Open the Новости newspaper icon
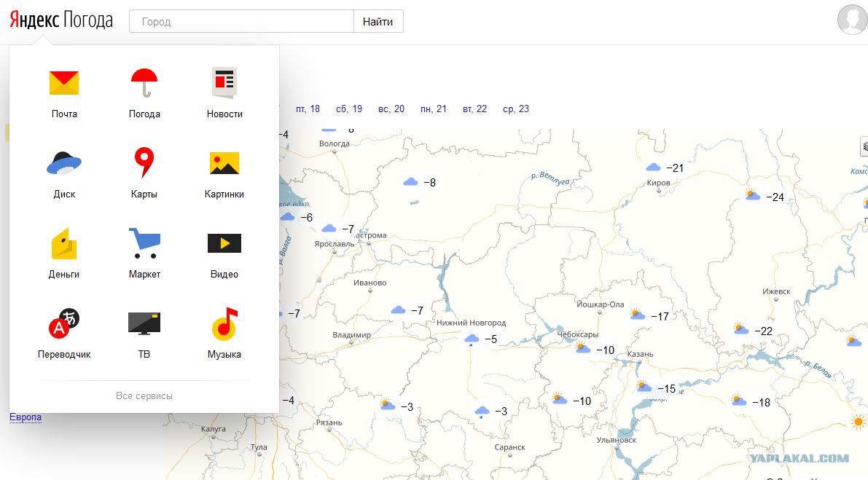The image size is (868, 480). pos(224,83)
